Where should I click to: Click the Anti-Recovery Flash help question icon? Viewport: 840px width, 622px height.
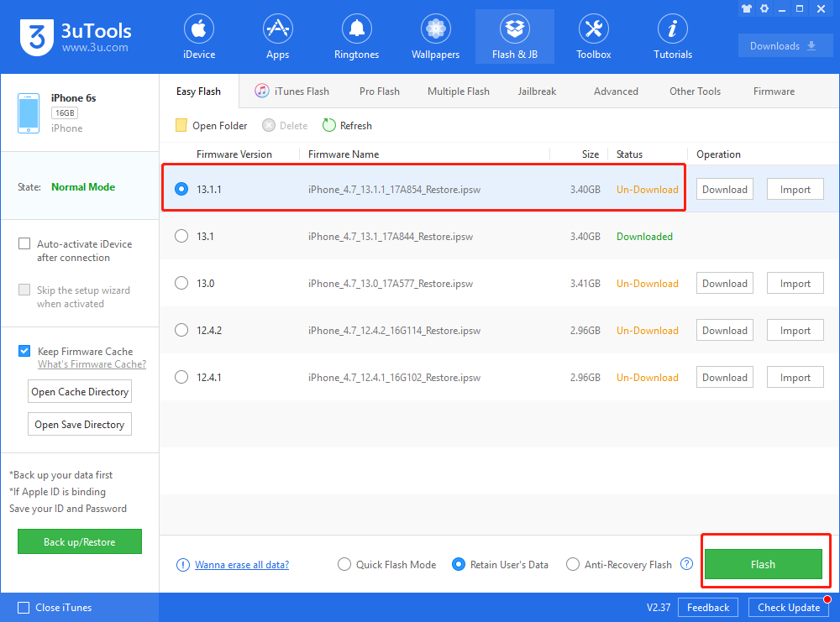coord(686,563)
